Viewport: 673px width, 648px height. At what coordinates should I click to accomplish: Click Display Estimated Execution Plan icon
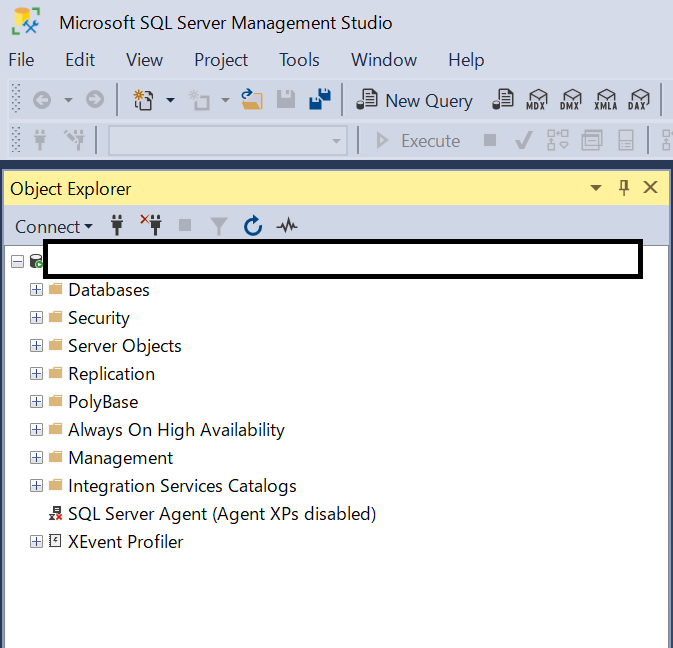click(558, 140)
